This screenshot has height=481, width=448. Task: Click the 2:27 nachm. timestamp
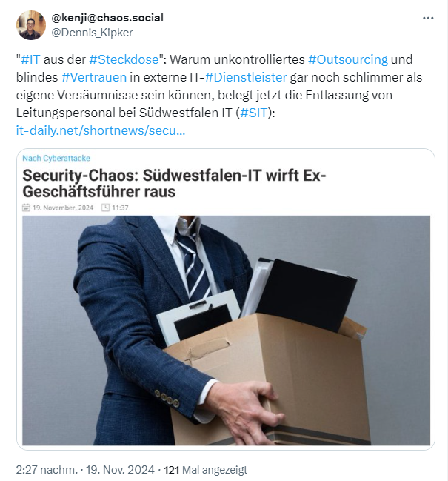47,470
